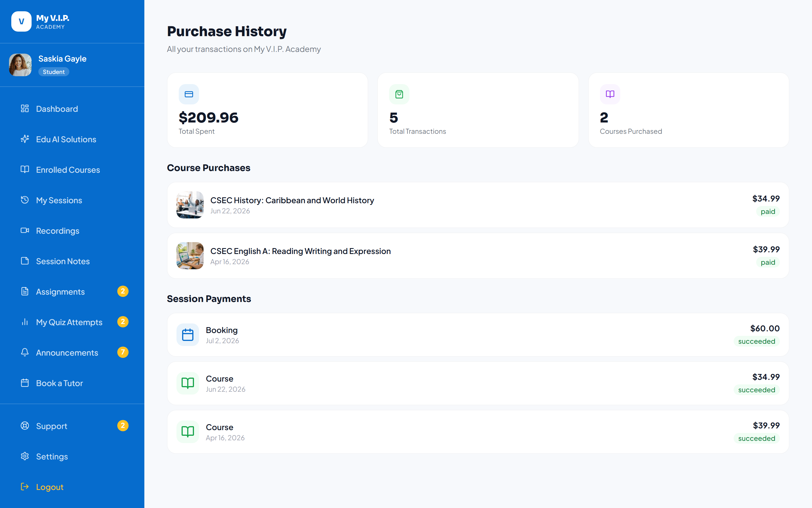Click succeeded status for the $39.99 course payment

(x=757, y=439)
